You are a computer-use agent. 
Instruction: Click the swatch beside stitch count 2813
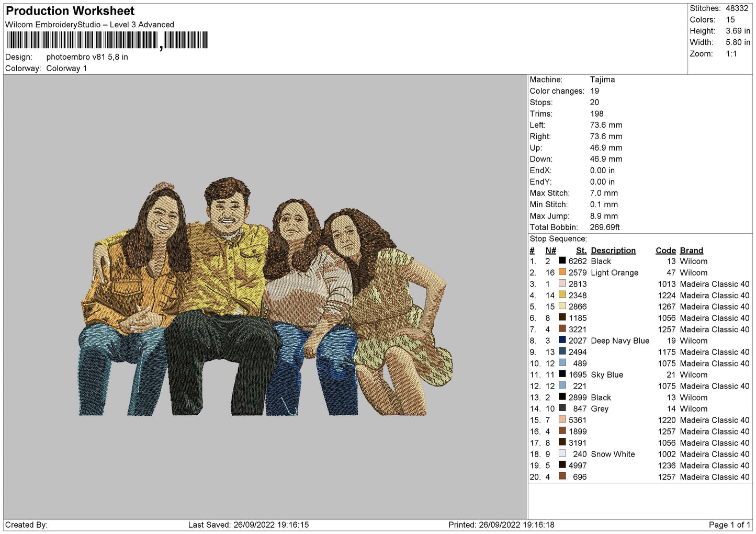(562, 284)
